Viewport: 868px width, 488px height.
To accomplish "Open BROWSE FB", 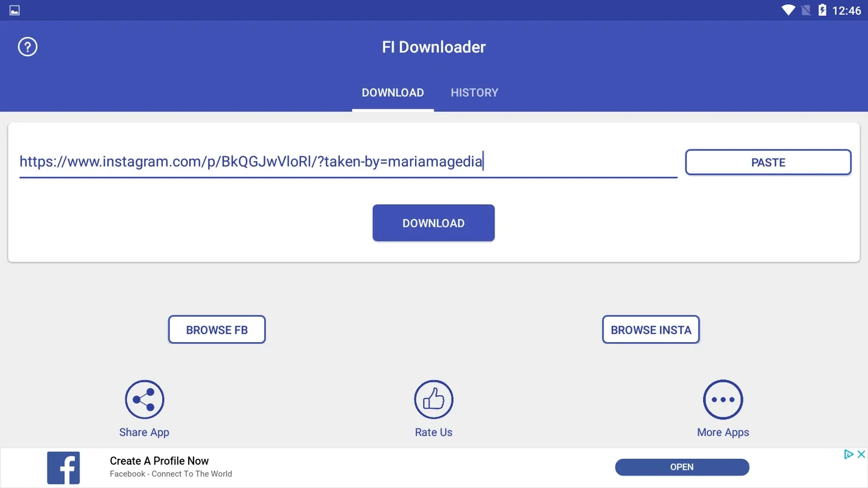I will point(217,329).
